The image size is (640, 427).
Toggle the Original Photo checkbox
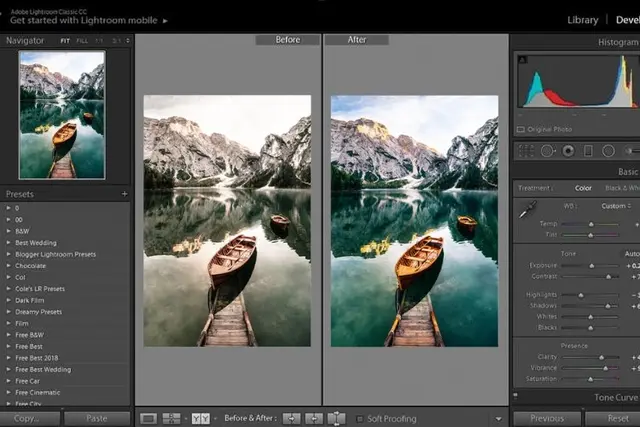[x=521, y=129]
